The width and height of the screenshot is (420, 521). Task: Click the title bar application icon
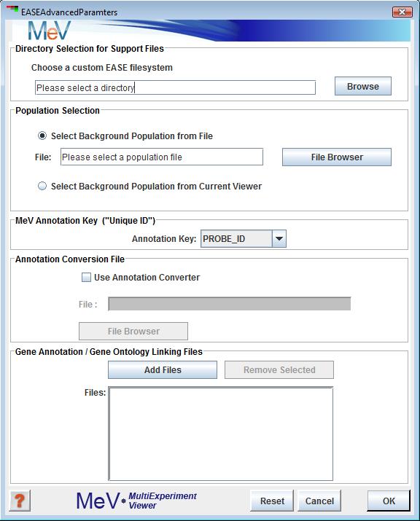click(x=12, y=9)
